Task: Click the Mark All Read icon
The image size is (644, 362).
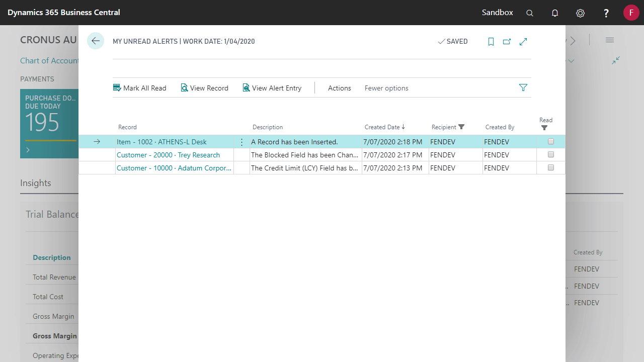Action: [117, 88]
